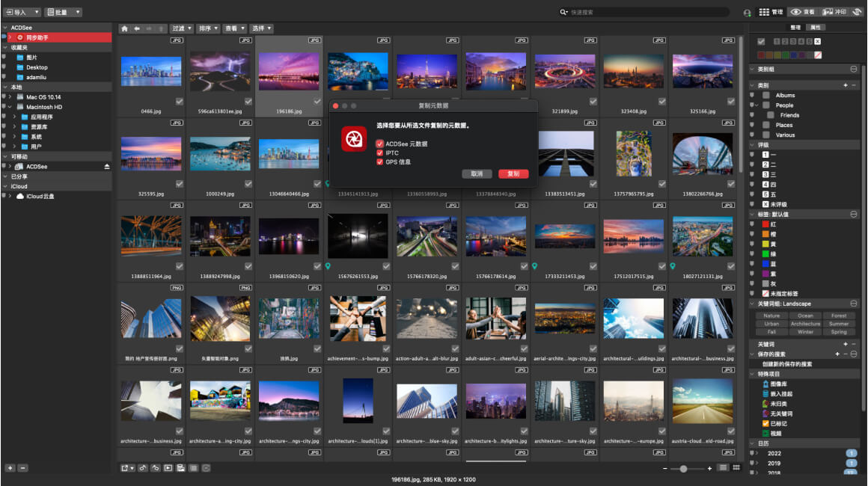Click zoom-out minus beside thumbnail slider
Image resolution: width=868 pixels, height=486 pixels.
coord(664,468)
